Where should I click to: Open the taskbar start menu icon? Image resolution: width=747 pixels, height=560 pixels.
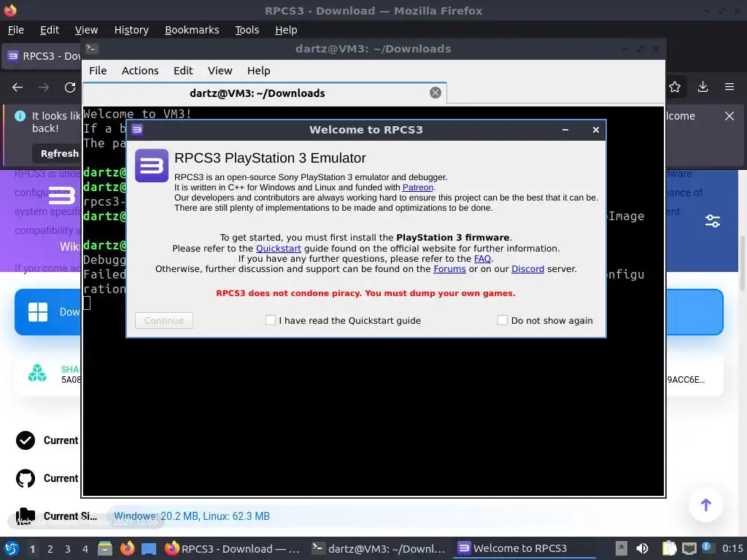(12, 548)
